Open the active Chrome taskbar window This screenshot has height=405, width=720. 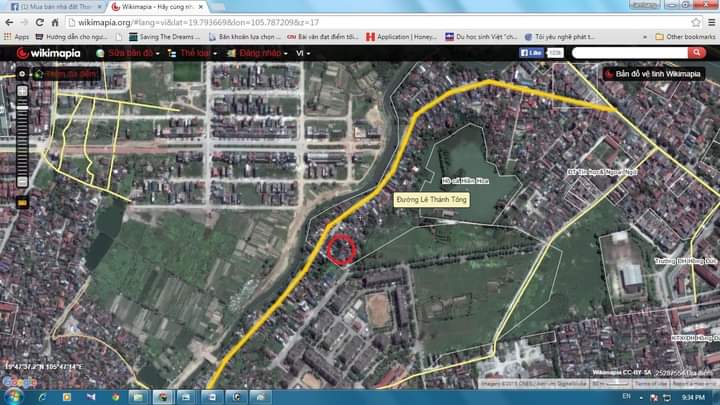[163, 397]
